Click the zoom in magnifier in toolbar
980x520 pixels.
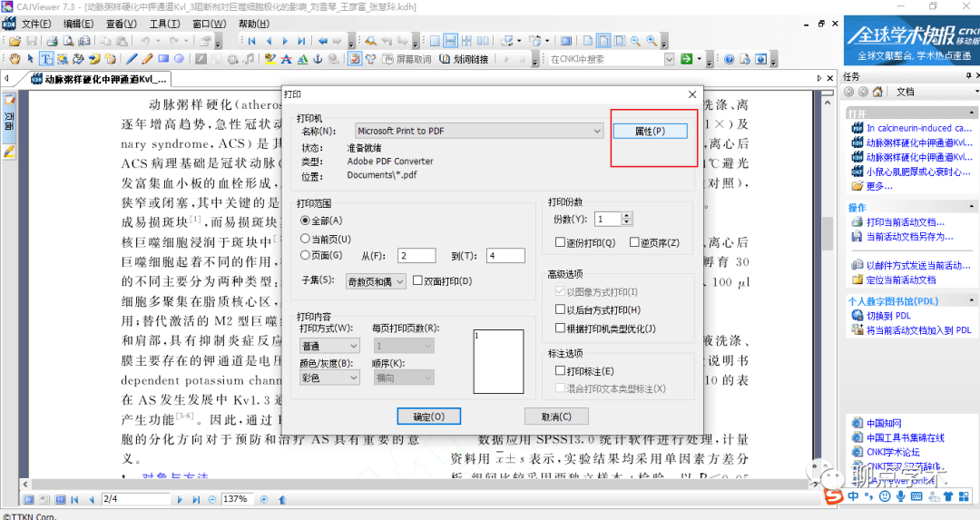click(652, 41)
